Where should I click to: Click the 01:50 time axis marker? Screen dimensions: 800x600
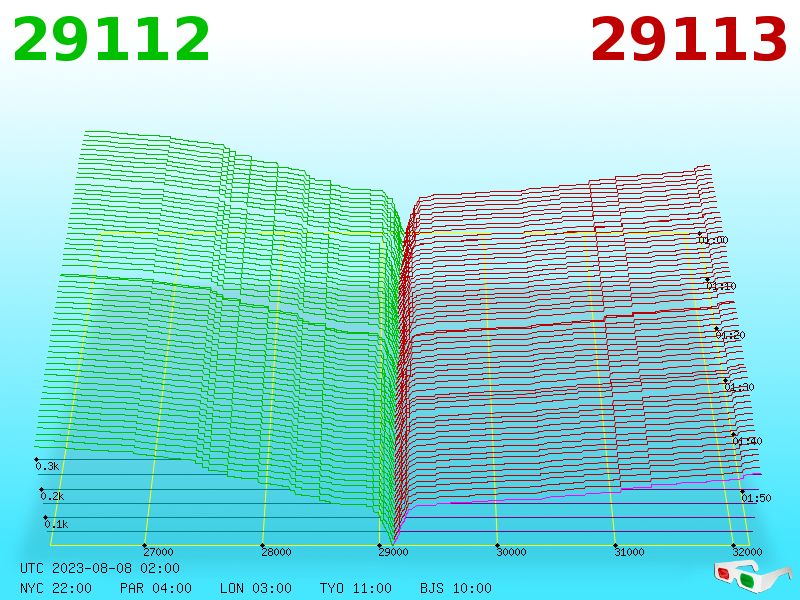click(756, 498)
